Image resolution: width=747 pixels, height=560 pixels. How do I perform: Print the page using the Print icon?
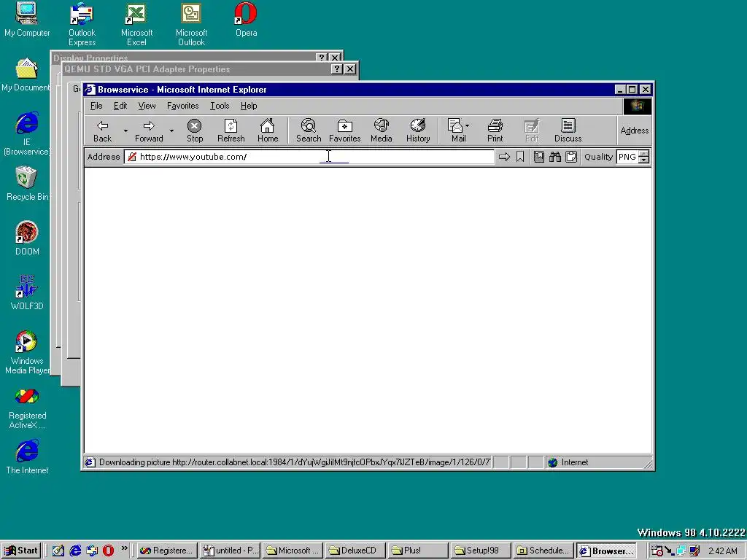pos(495,125)
